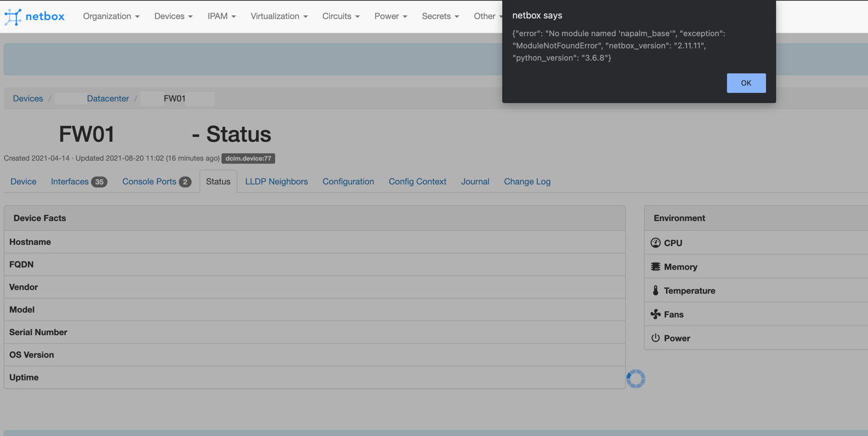Click the Console Ports count badge 2
The width and height of the screenshot is (868, 436).
185,182
